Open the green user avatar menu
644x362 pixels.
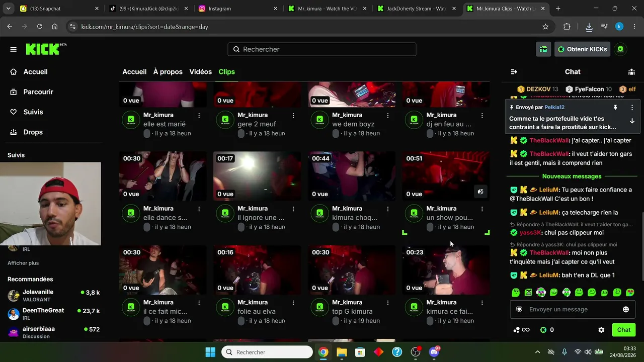(620, 49)
